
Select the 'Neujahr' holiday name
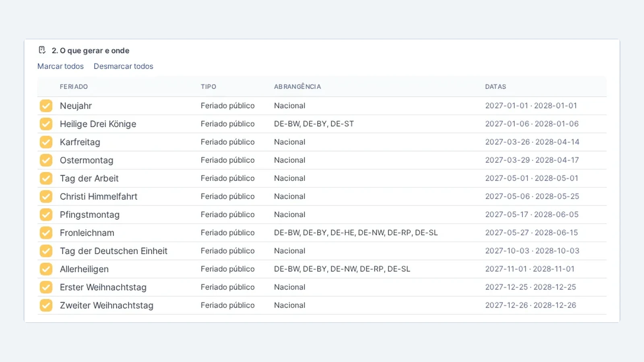tap(76, 106)
